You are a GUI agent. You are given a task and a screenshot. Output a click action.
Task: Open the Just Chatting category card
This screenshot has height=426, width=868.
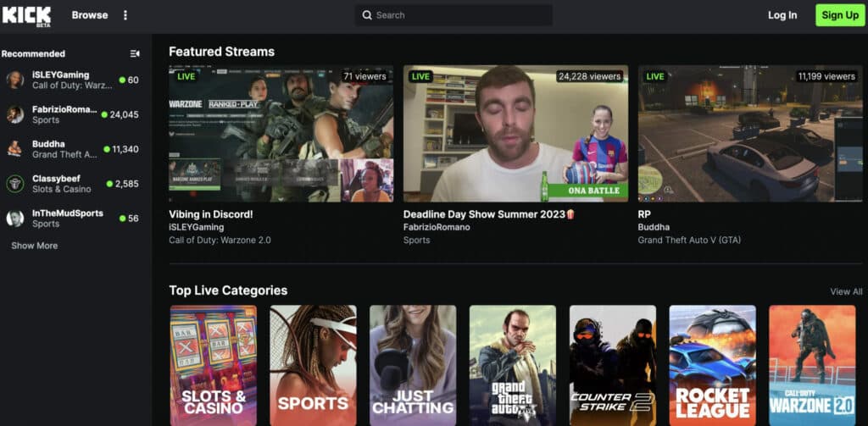click(x=413, y=365)
